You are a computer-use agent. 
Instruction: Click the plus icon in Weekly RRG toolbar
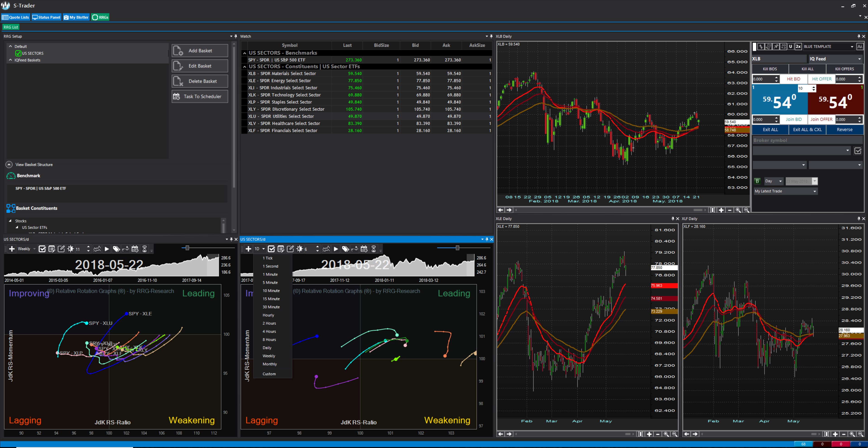point(12,249)
